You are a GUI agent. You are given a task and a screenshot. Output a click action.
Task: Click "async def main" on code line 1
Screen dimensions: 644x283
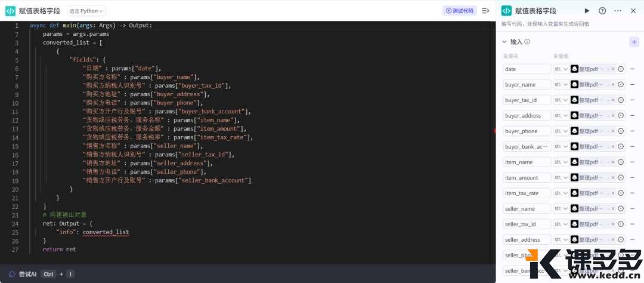[52, 26]
